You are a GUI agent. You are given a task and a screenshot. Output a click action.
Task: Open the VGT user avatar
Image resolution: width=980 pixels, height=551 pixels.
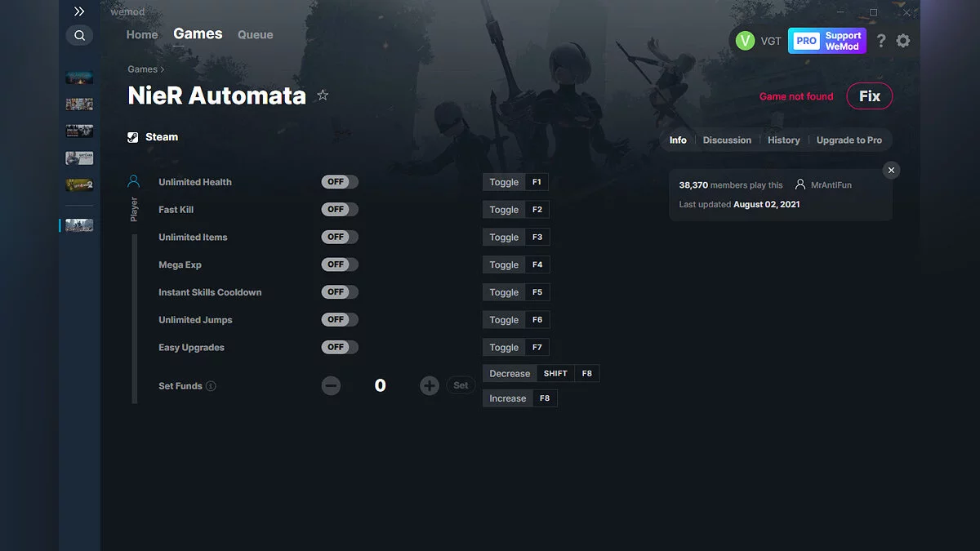[745, 41]
